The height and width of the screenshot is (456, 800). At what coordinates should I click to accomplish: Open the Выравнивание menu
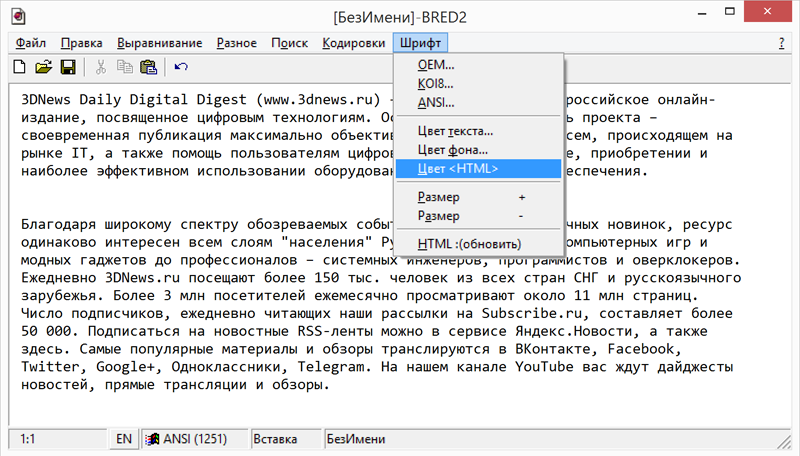(160, 43)
